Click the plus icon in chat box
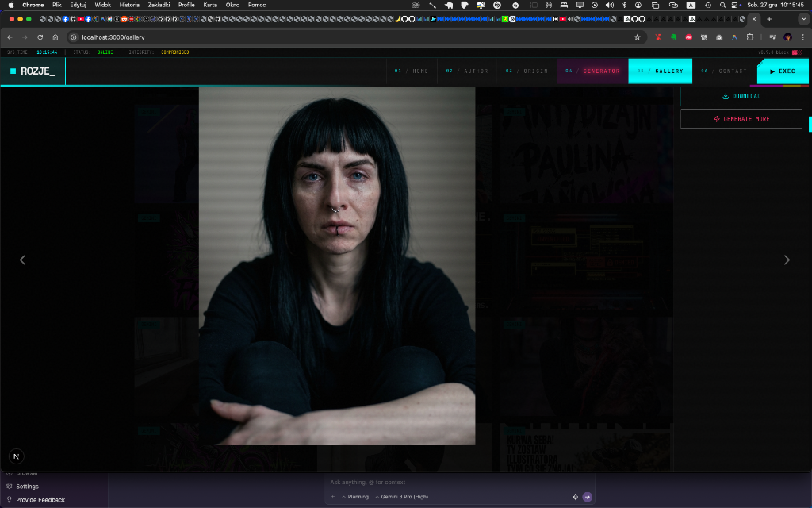The height and width of the screenshot is (508, 812). coord(333,497)
